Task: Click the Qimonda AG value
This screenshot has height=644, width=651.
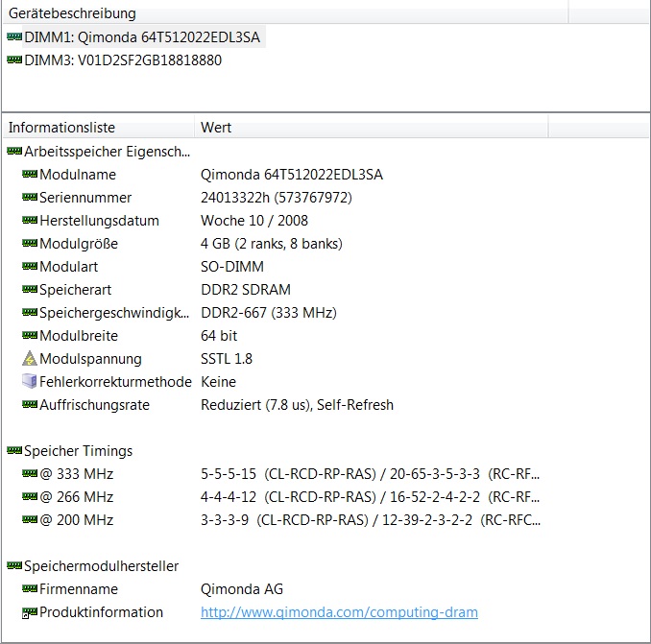Action: click(242, 588)
